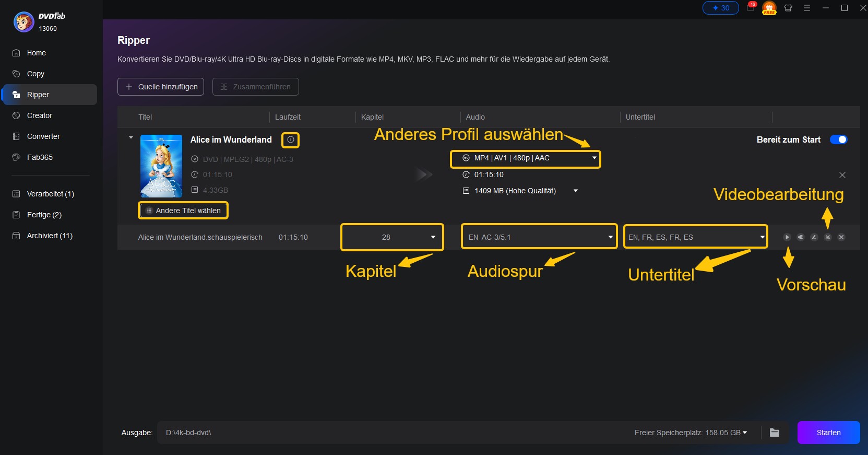Click the Alice im Wunderland.schauspielerisch title name

click(x=200, y=237)
